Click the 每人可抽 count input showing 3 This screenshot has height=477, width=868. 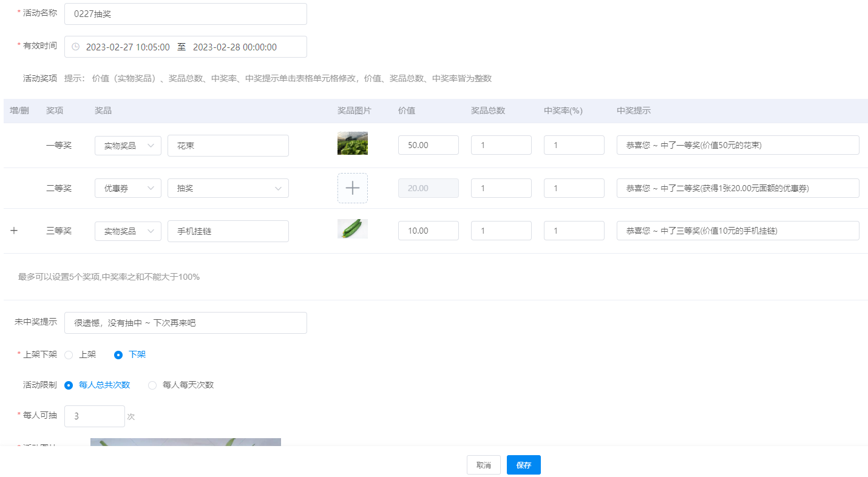click(94, 416)
